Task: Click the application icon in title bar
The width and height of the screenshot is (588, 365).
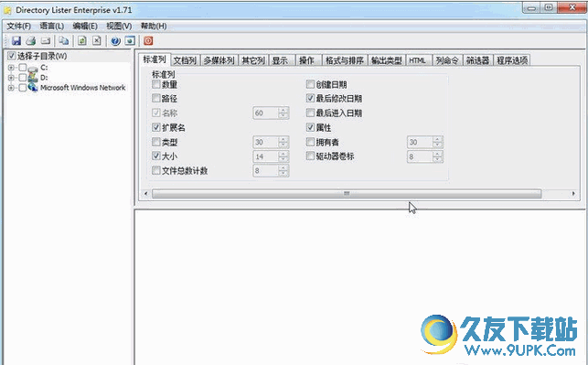Action: pos(7,10)
